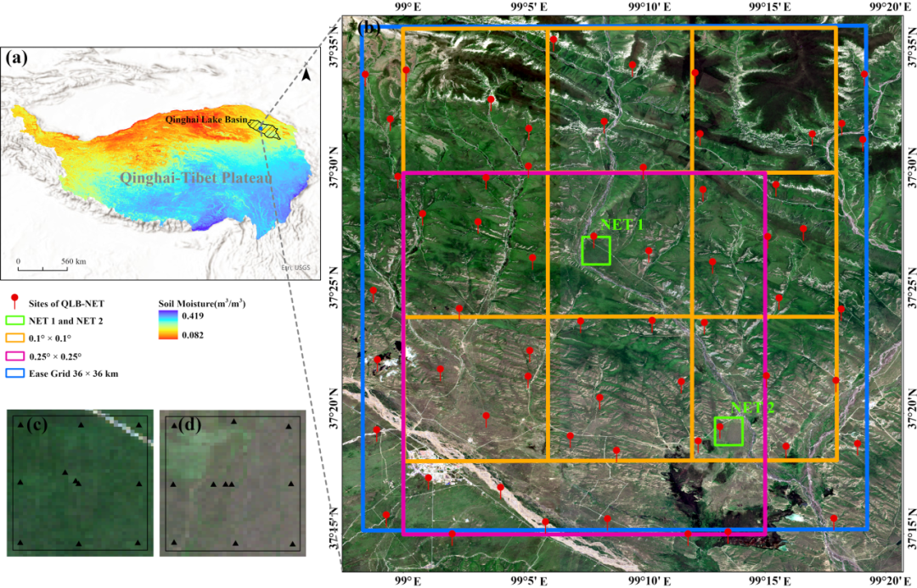Click the panel (d) satellite thumbnail
The width and height of the screenshot is (917, 588).
(233, 483)
